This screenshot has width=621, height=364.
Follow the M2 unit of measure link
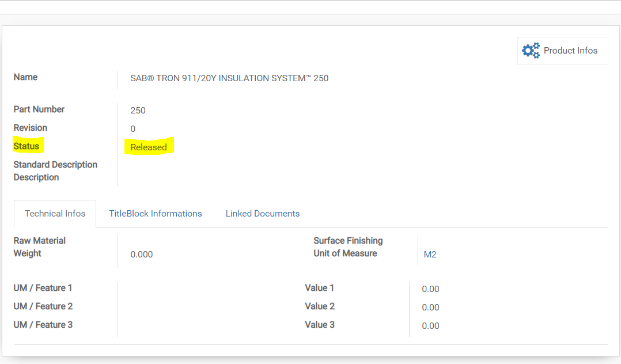click(x=430, y=255)
